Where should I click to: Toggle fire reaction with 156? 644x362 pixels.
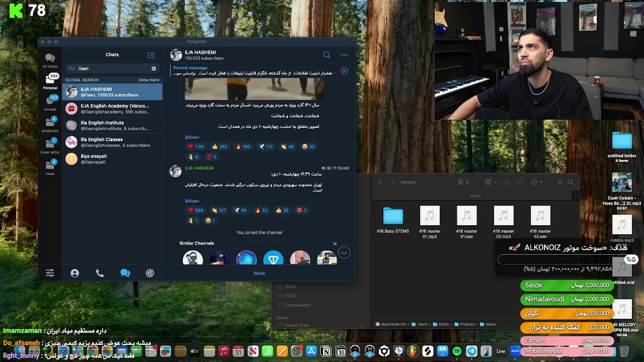pyautogui.click(x=243, y=146)
